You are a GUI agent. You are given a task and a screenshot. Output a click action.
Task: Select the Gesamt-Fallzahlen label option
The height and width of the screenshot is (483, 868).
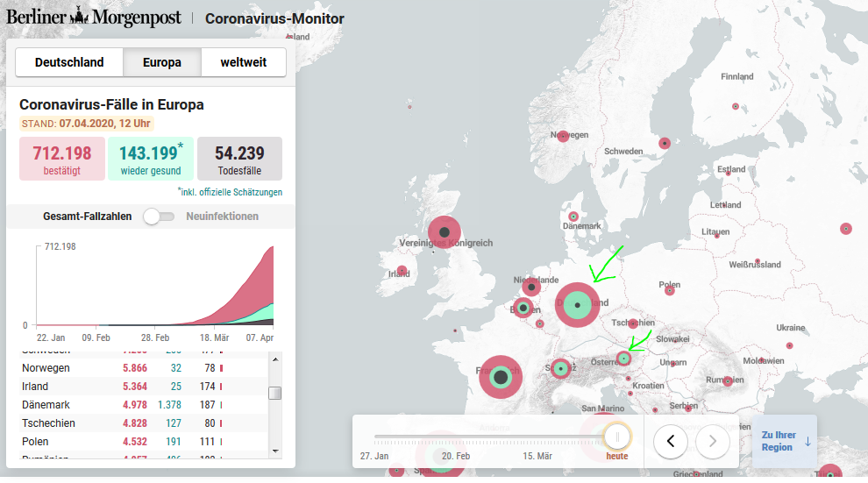click(87, 217)
